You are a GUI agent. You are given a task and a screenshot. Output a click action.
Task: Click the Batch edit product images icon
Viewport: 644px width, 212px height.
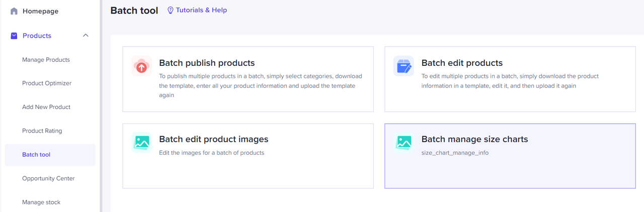tap(141, 143)
